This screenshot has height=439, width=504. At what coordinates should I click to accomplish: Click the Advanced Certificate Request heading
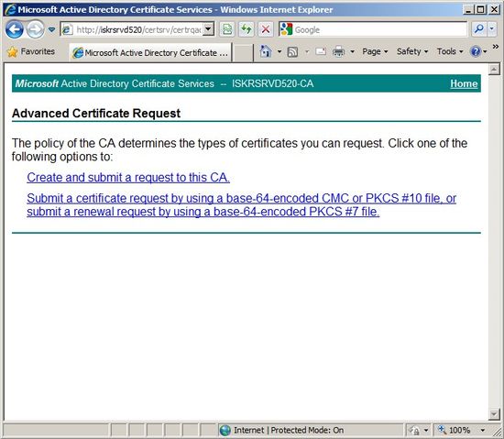pyautogui.click(x=96, y=113)
